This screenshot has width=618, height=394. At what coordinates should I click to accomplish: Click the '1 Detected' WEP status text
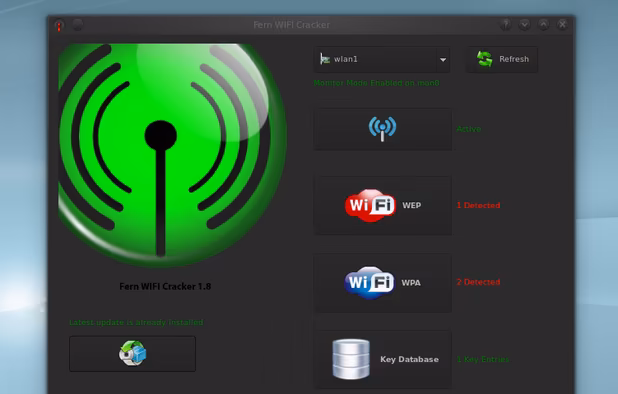(x=478, y=205)
